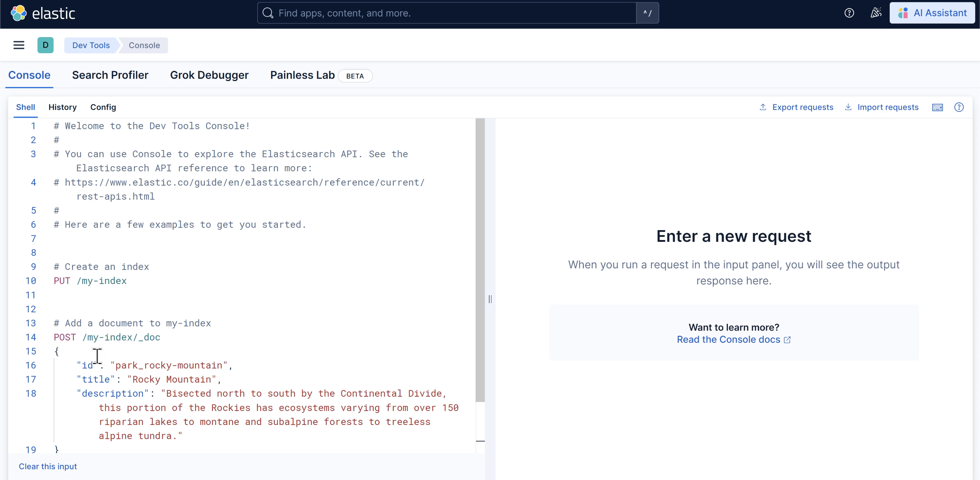Screen dimensions: 980x480
Task: Select the History tab
Action: [62, 107]
